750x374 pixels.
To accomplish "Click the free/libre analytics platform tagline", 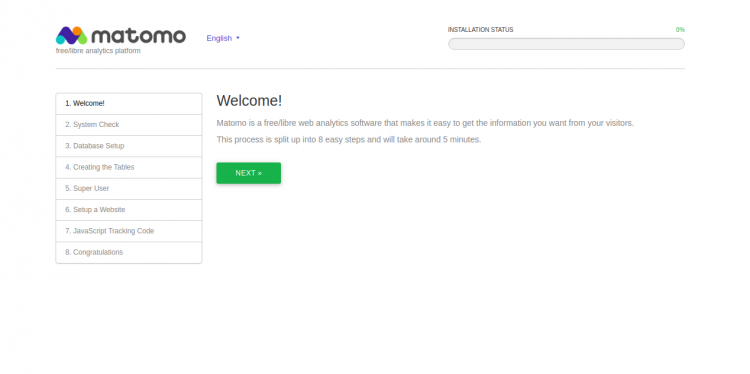I will tap(98, 51).
